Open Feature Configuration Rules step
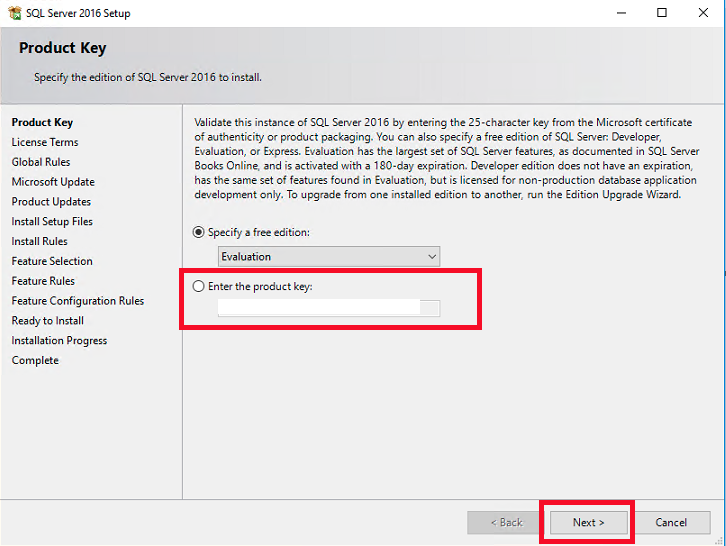726x546 pixels. click(78, 301)
